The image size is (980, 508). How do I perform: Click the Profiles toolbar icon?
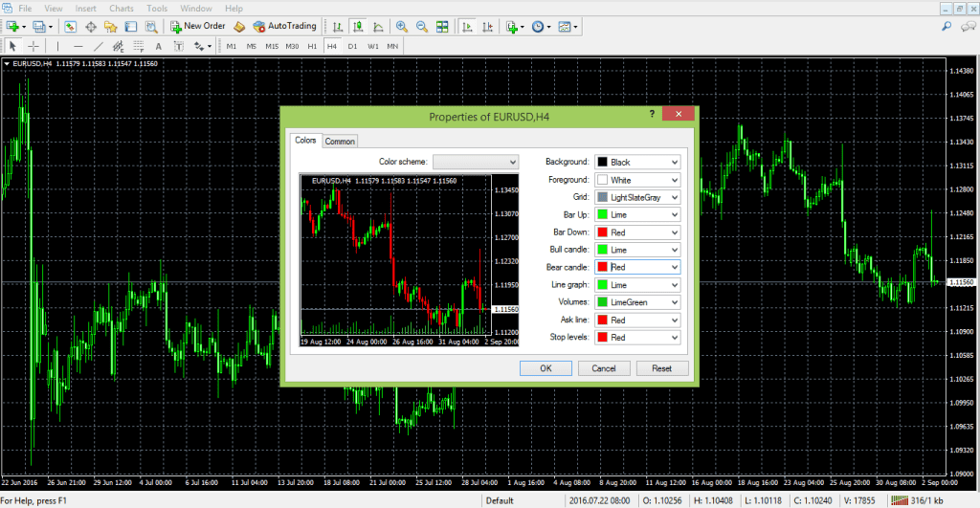pos(39,26)
